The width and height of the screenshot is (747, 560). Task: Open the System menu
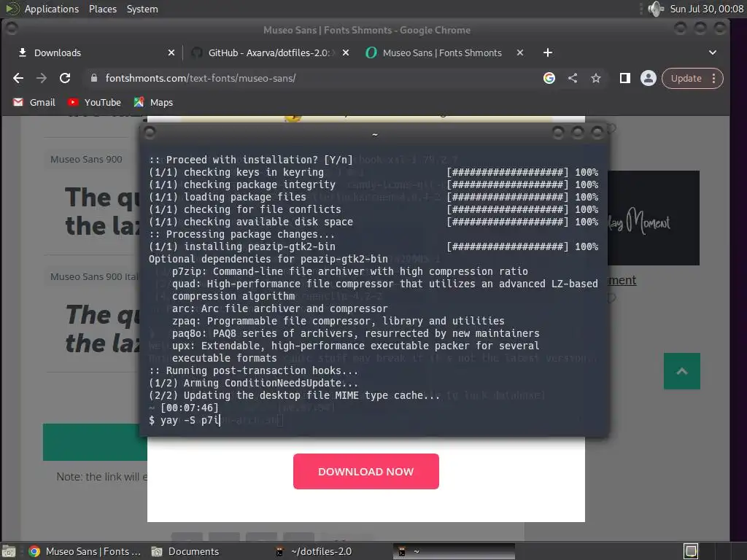(142, 9)
